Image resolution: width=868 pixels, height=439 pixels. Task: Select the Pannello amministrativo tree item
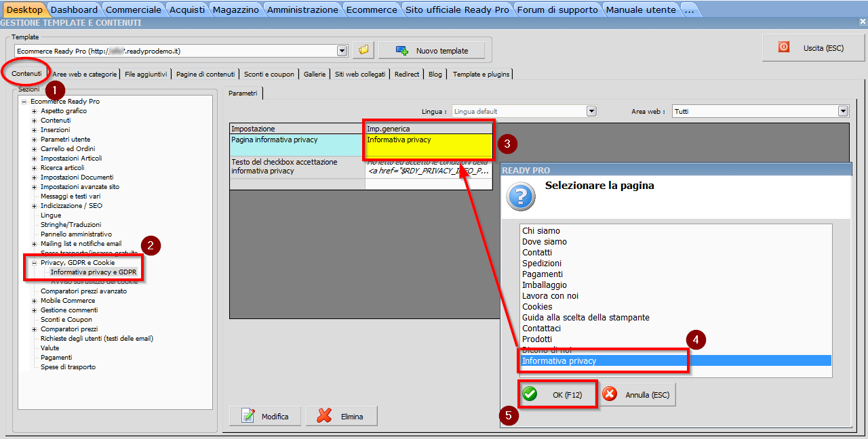click(x=76, y=234)
